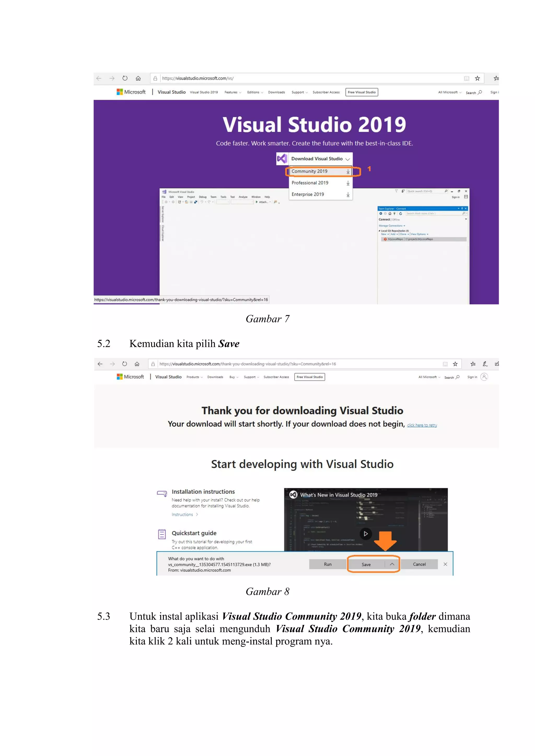Play the What's New in Visual Studio 2019 video
This screenshot has height=756, width=535.
[366, 533]
